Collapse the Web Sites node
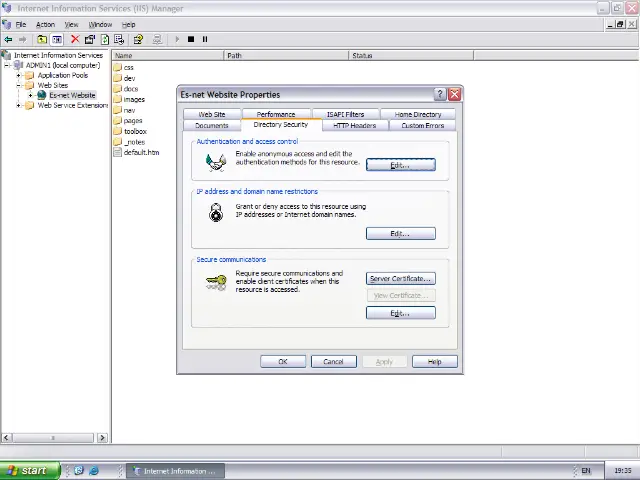The height and width of the screenshot is (480, 640). (18, 85)
